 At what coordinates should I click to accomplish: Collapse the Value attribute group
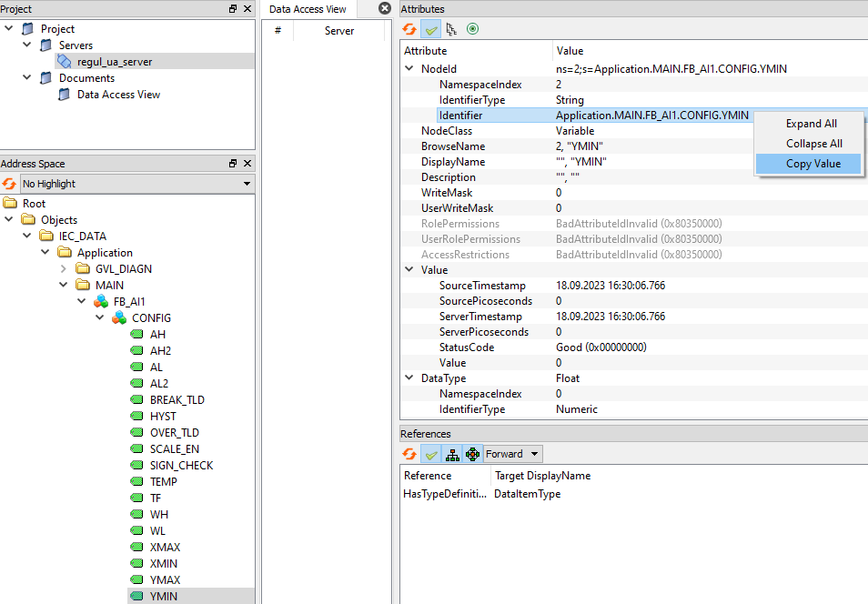pos(409,270)
